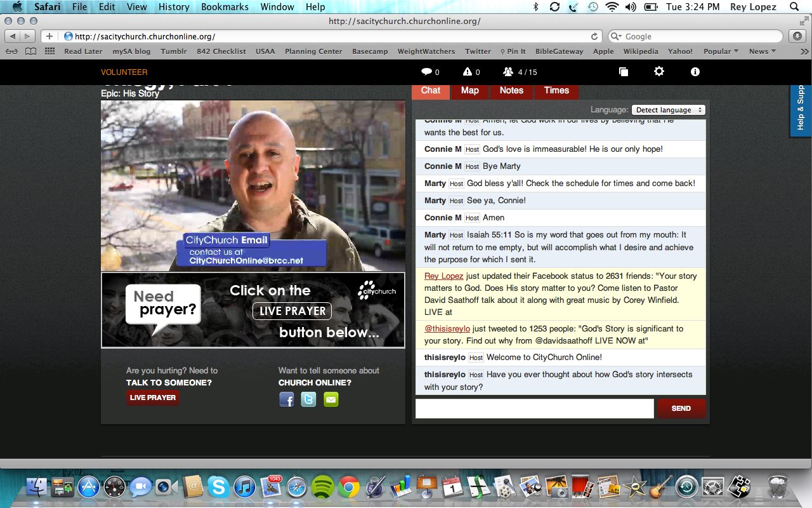812x508 pixels.
Task: Expand the Detect language dropdown
Action: click(x=669, y=110)
